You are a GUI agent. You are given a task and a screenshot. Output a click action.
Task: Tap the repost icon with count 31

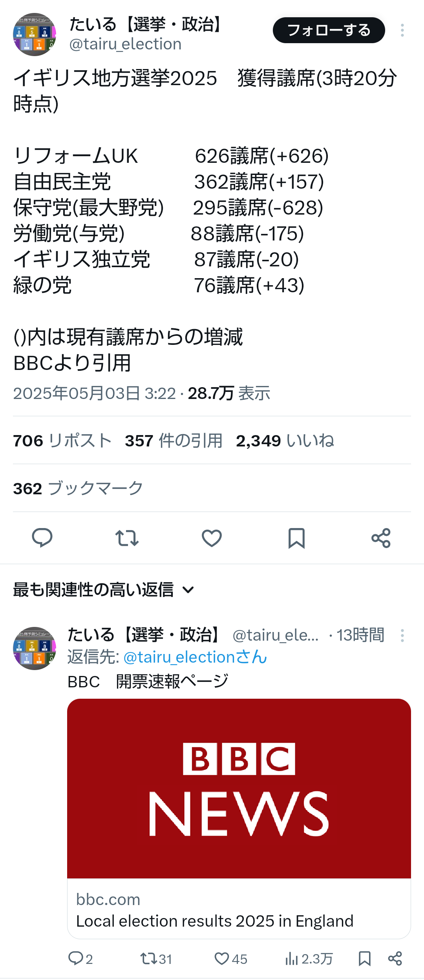click(156, 958)
